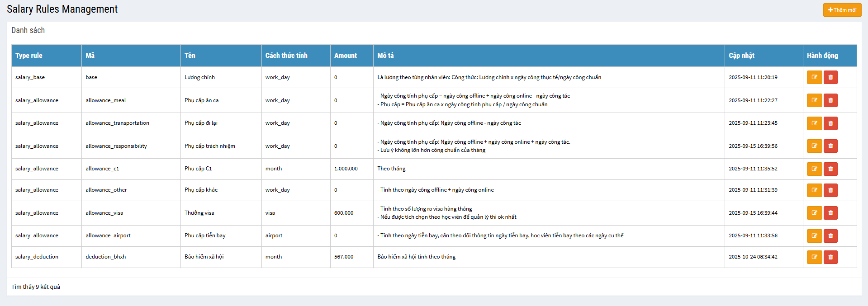The image size is (868, 306).
Task: Click the Thêm mới add button
Action: 842,10
